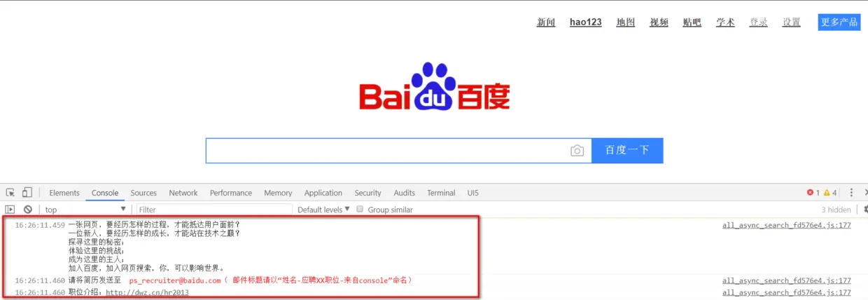The width and height of the screenshot is (868, 300).
Task: Open the hao123 link
Action: point(586,22)
